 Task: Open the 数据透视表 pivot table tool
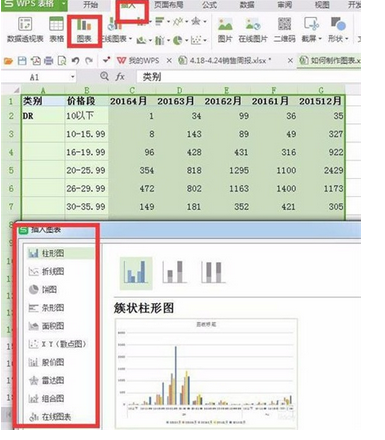pos(25,30)
